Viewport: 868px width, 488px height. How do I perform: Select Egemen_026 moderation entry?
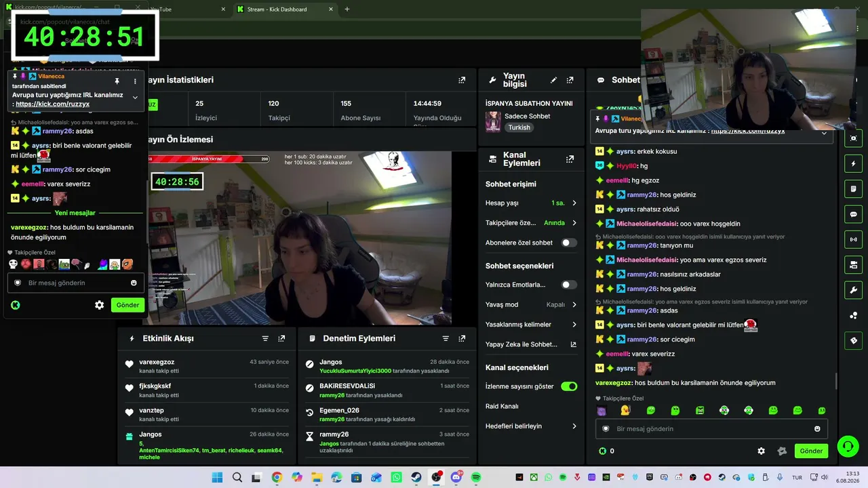coord(387,414)
